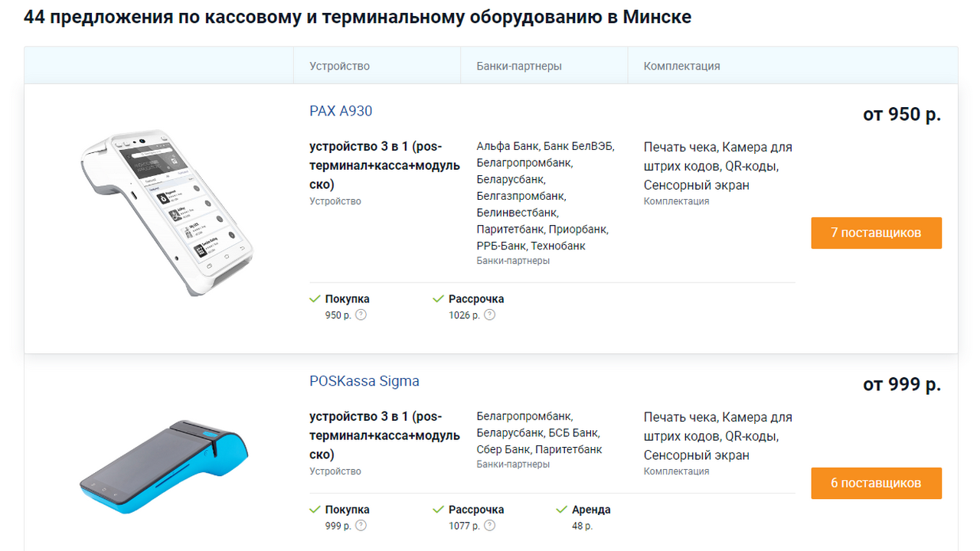Click the Устройство column header
Viewport: 980px width, 551px height.
point(339,66)
